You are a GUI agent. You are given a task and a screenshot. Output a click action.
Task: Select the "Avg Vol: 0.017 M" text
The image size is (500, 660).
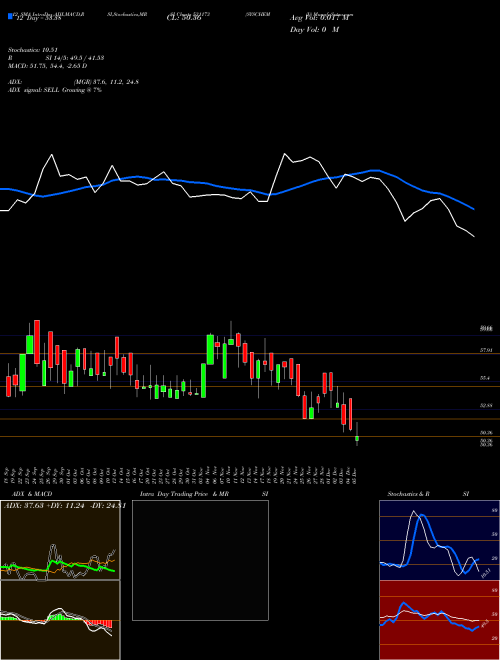pyautogui.click(x=319, y=18)
